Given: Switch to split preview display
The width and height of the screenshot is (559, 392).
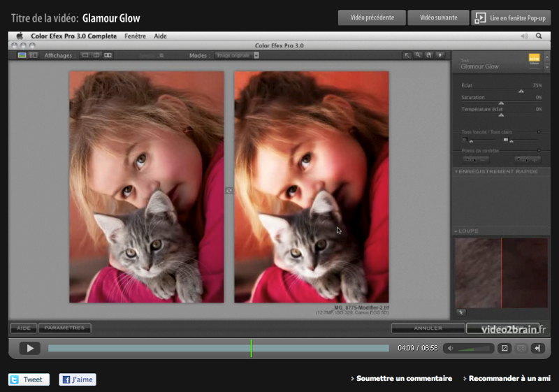Looking at the screenshot, I should pos(96,55).
